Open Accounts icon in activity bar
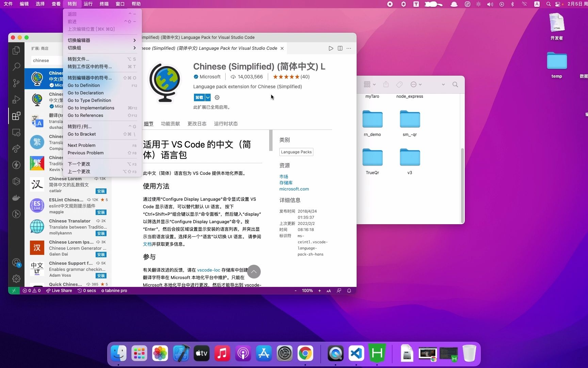 click(x=16, y=262)
